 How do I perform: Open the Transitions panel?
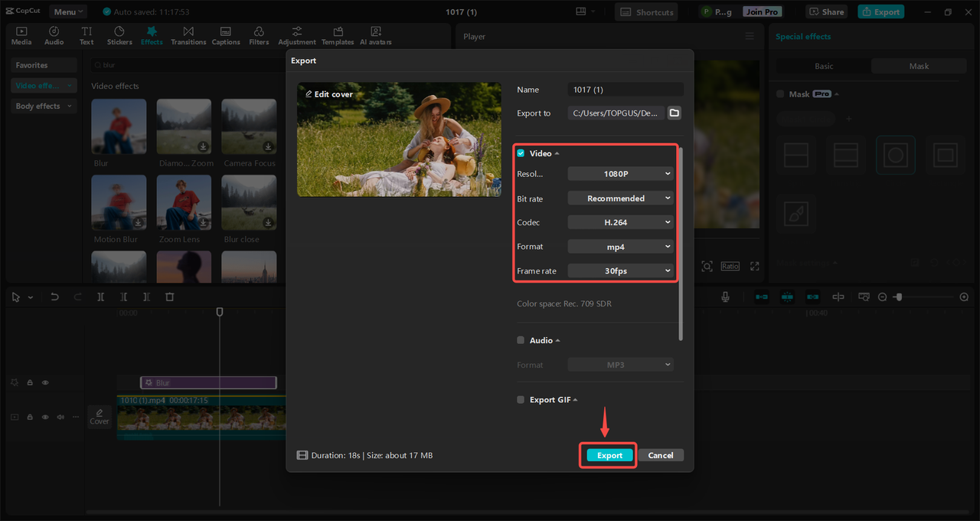pyautogui.click(x=188, y=35)
